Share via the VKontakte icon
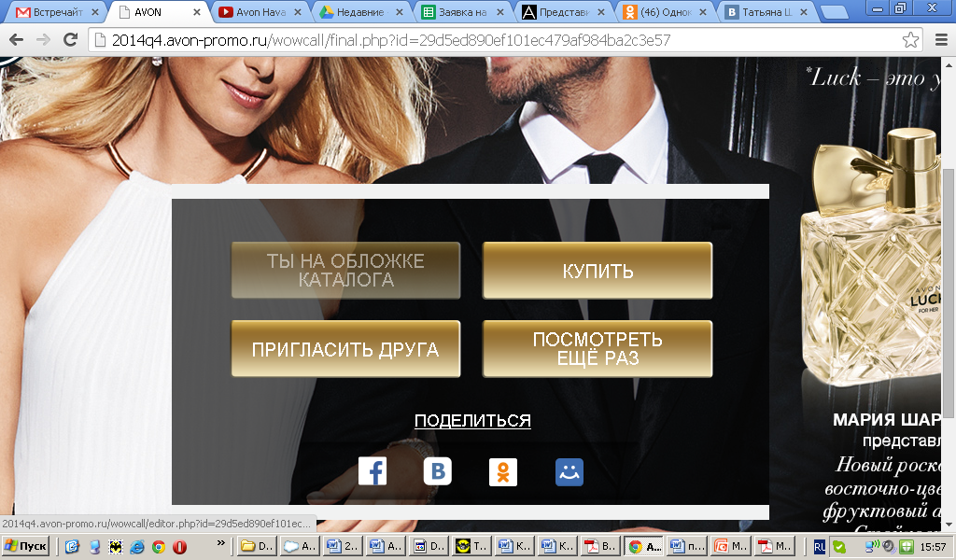Screen dimensions: 956x560 tap(438, 472)
